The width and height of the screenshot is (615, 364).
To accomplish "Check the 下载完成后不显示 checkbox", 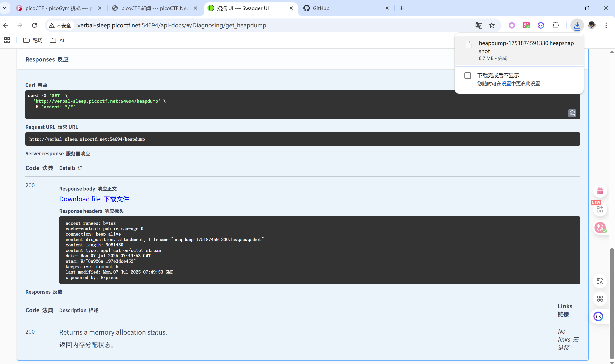I will click(468, 76).
